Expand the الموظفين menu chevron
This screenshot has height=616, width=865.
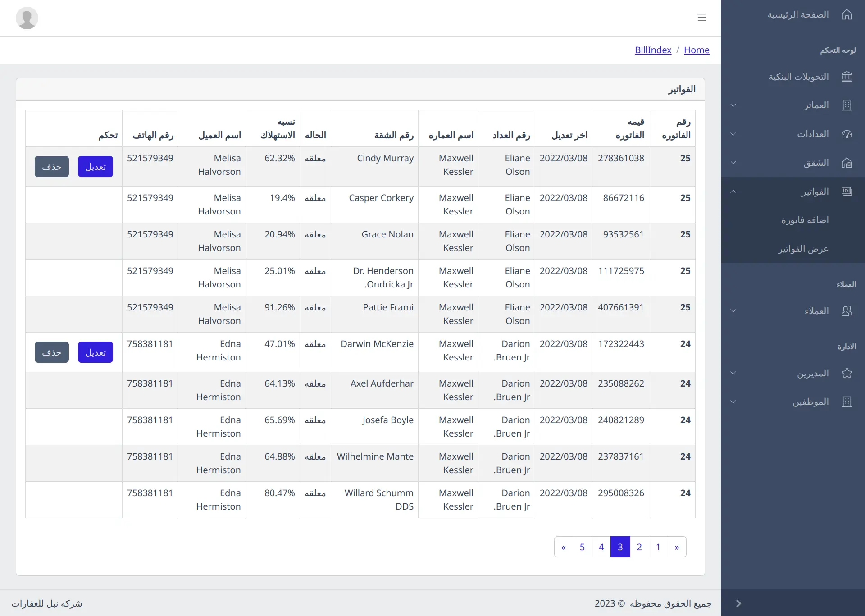(733, 402)
